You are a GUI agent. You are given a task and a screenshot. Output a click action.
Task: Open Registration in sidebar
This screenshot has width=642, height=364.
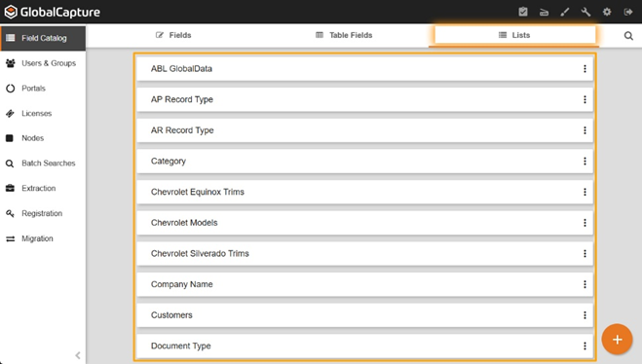(x=43, y=213)
